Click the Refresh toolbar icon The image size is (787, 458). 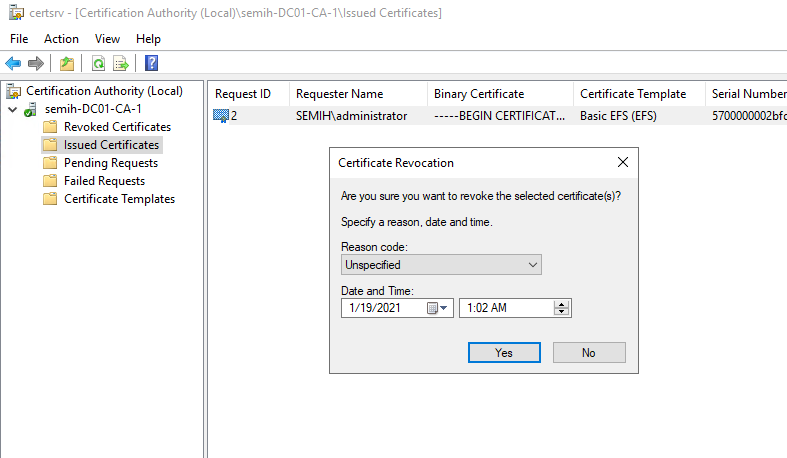point(98,64)
